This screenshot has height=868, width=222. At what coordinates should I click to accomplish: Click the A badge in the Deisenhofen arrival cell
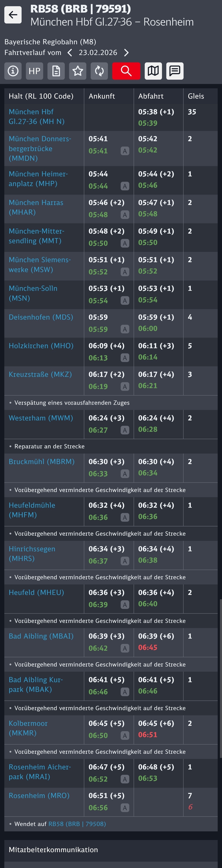coord(125,329)
